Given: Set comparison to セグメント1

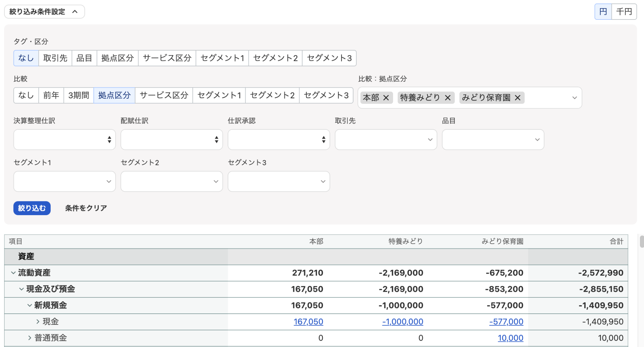Looking at the screenshot, I should click(219, 95).
